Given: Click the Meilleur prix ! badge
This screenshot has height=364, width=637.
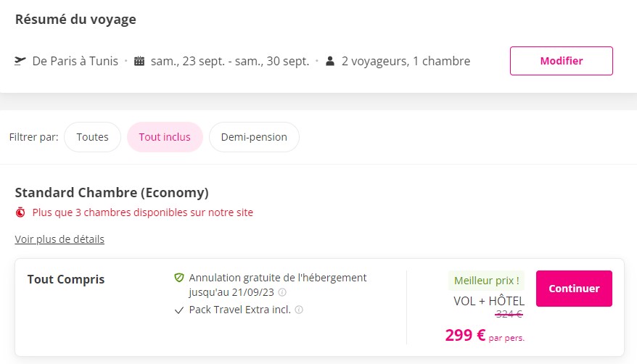Looking at the screenshot, I should 486,281.
